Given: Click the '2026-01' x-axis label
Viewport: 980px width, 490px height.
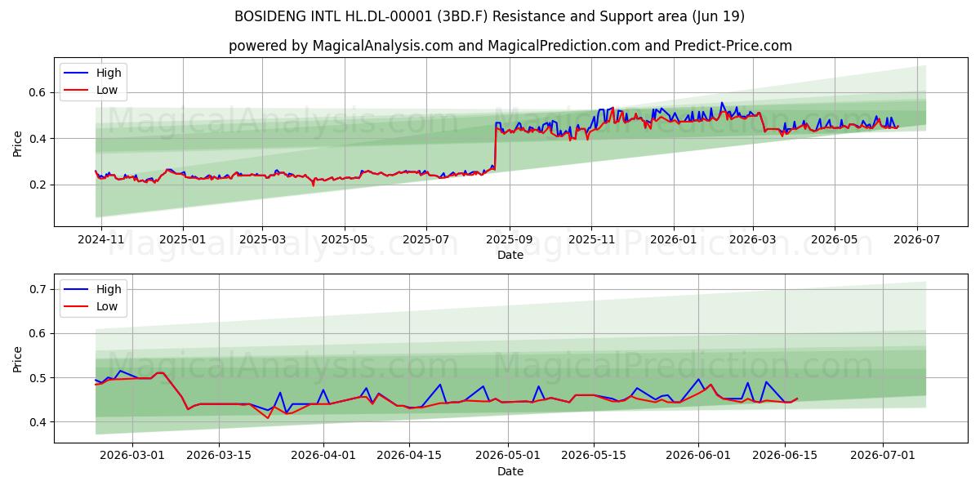Looking at the screenshot, I should coord(674,240).
